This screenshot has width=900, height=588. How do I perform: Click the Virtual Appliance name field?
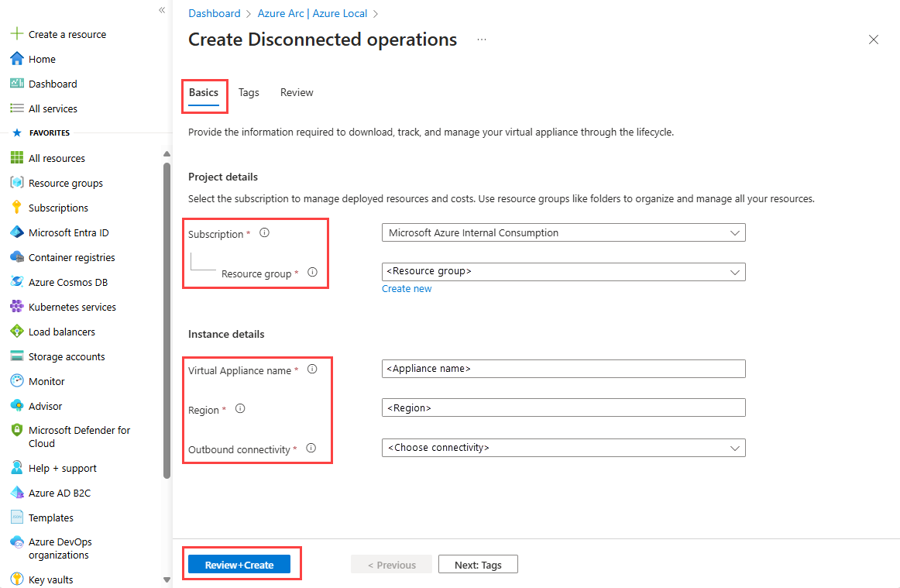pyautogui.click(x=563, y=369)
